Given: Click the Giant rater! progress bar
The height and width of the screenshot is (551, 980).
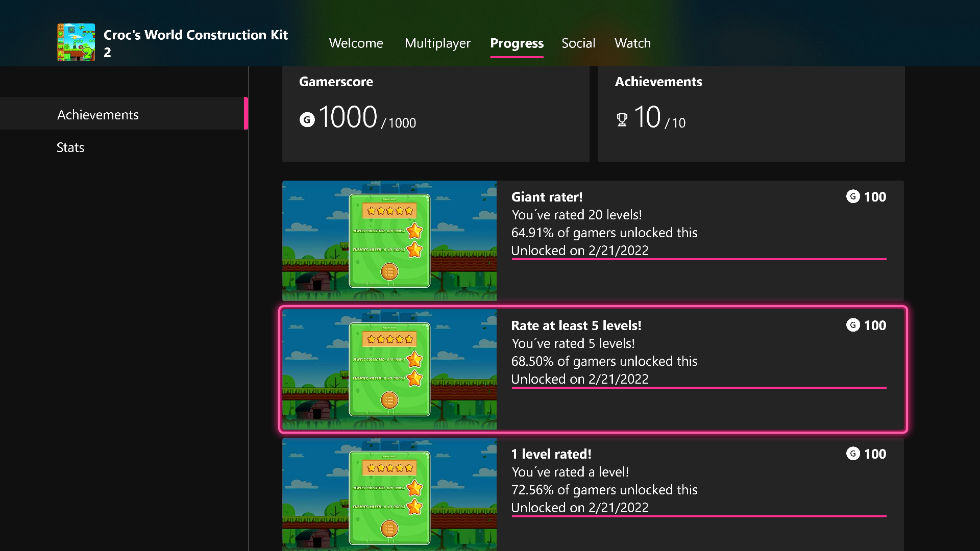Looking at the screenshot, I should pos(699,259).
